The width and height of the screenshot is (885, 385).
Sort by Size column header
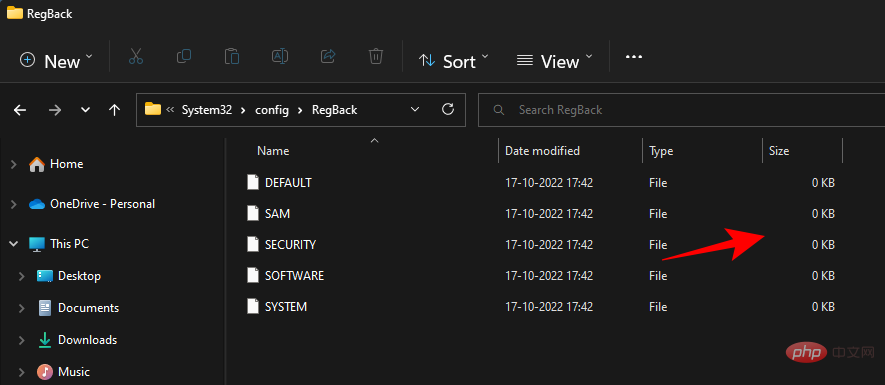click(779, 151)
